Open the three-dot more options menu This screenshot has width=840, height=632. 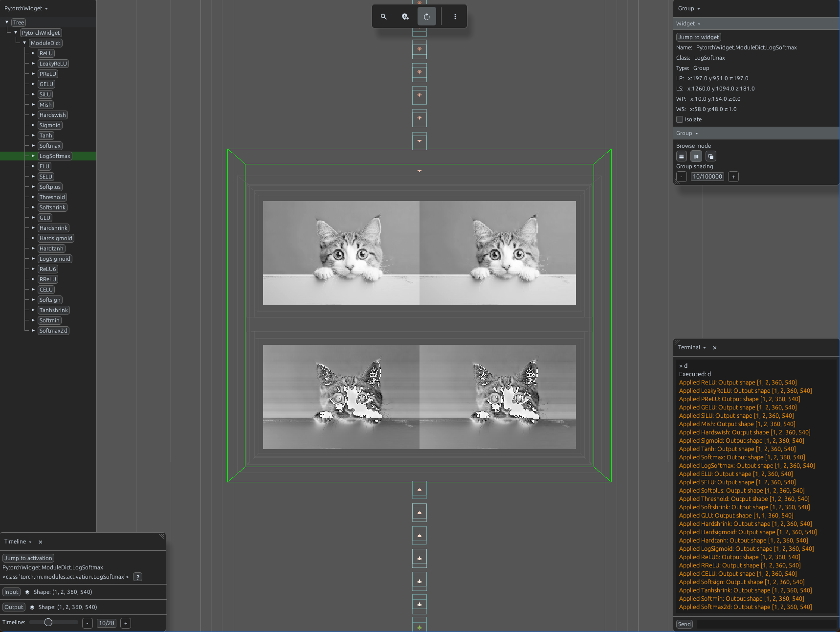click(x=455, y=17)
